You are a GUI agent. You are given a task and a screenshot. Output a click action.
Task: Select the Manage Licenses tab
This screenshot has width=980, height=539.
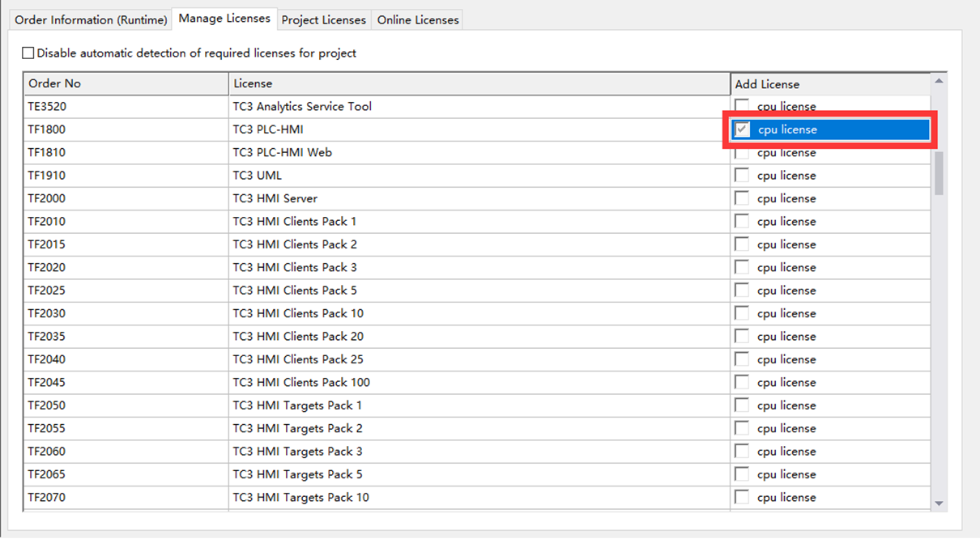click(x=224, y=19)
